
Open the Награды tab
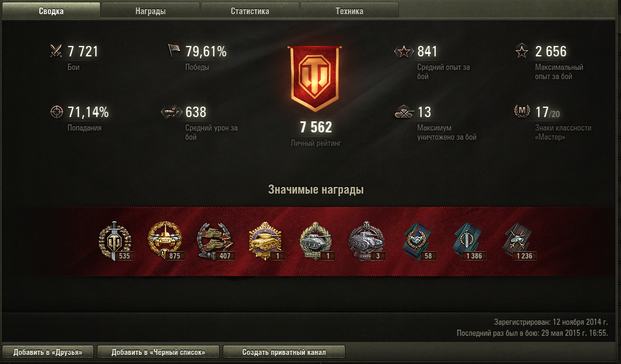pyautogui.click(x=150, y=10)
